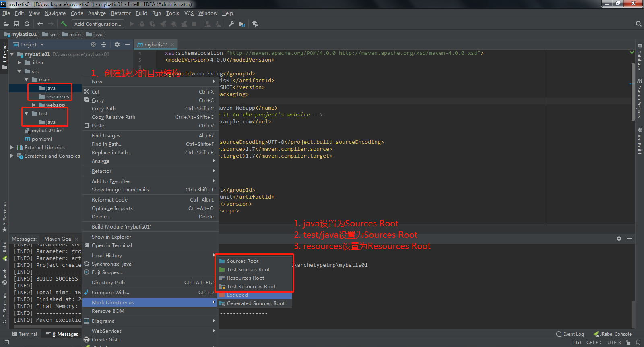This screenshot has width=644, height=347.
Task: Click the src breadcrumb
Action: click(x=50, y=35)
